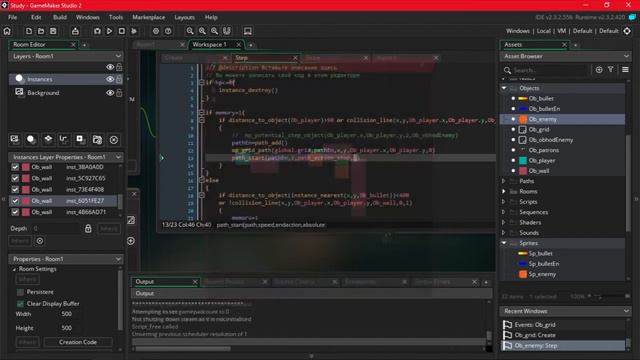Image resolution: width=640 pixels, height=360 pixels.
Task: Open the room Creation Code button
Action: pos(78,342)
